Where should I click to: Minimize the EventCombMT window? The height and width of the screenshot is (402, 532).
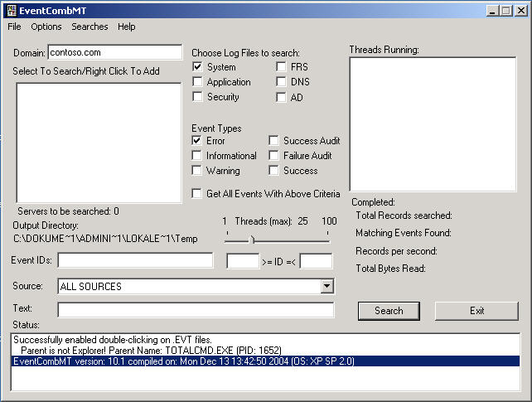coord(492,11)
